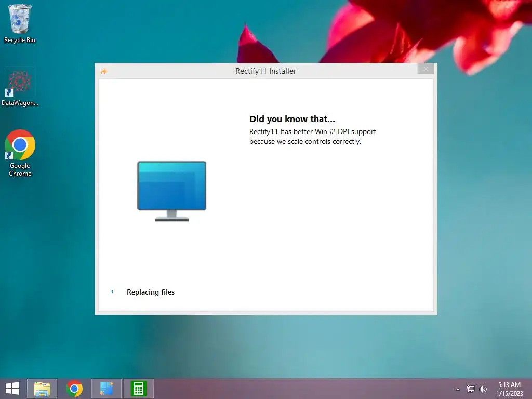The image size is (532, 399).
Task: Click the Rectify11 Installer title text
Action: (x=265, y=71)
